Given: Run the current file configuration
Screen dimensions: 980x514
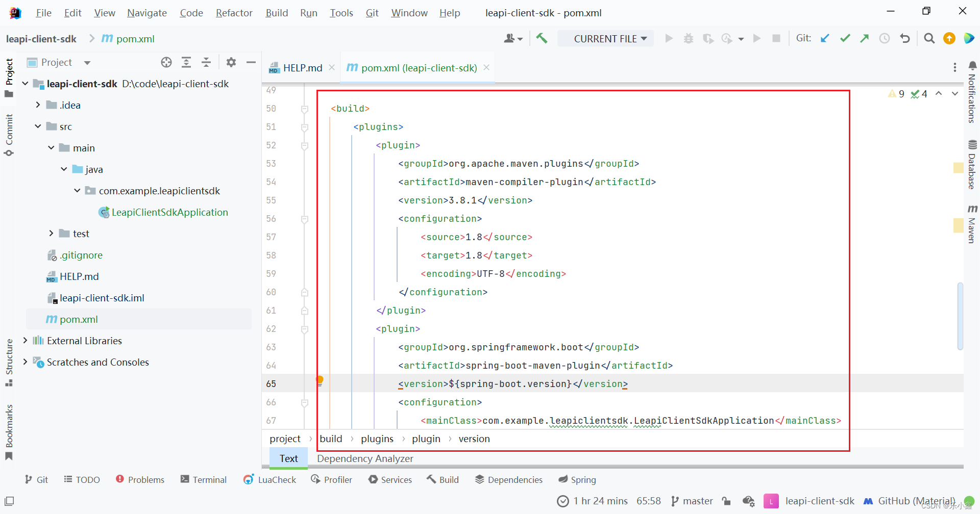Looking at the screenshot, I should 669,38.
